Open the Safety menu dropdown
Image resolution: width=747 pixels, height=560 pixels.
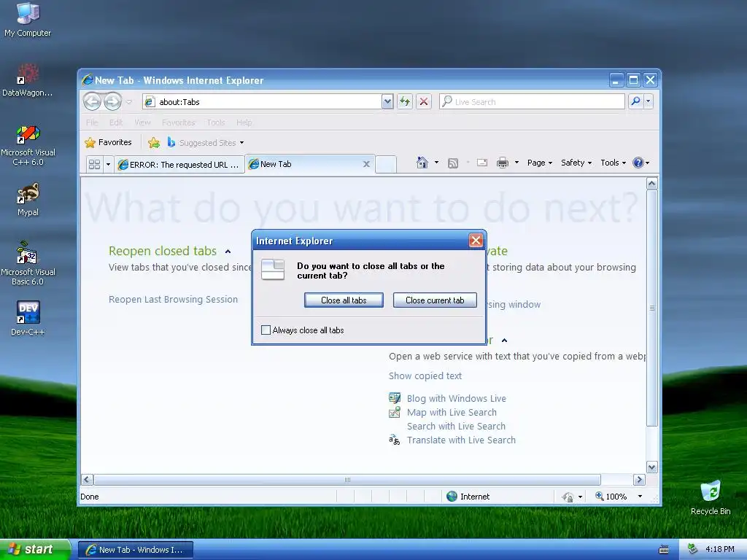(x=576, y=163)
